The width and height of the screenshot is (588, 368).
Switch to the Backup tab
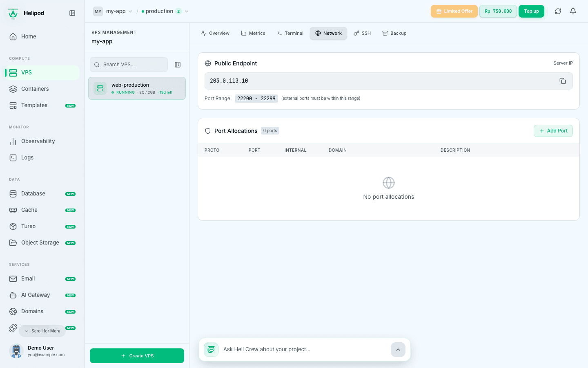click(394, 33)
